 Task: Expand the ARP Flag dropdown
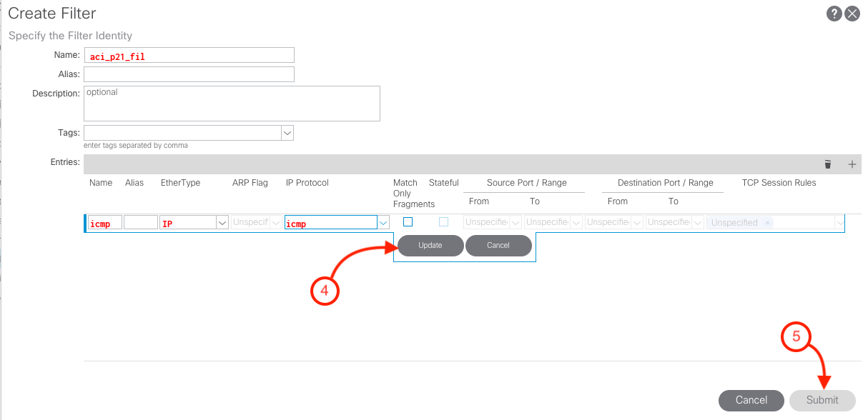click(x=276, y=223)
